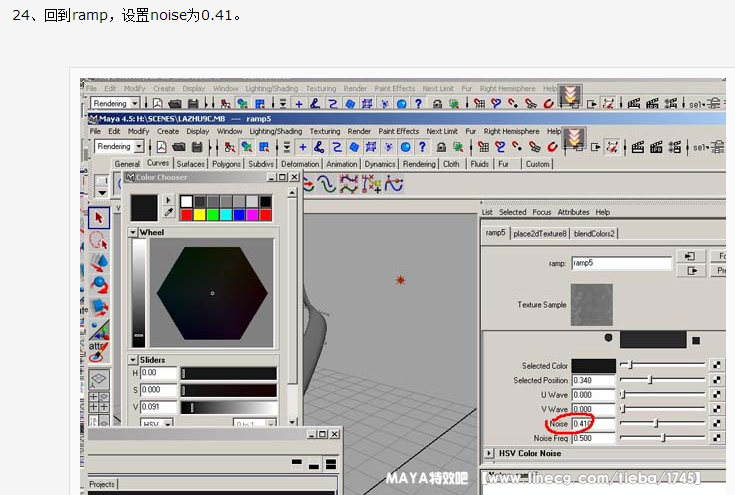The image size is (735, 495).
Task: Collapse the Sliders section
Action: (133, 359)
